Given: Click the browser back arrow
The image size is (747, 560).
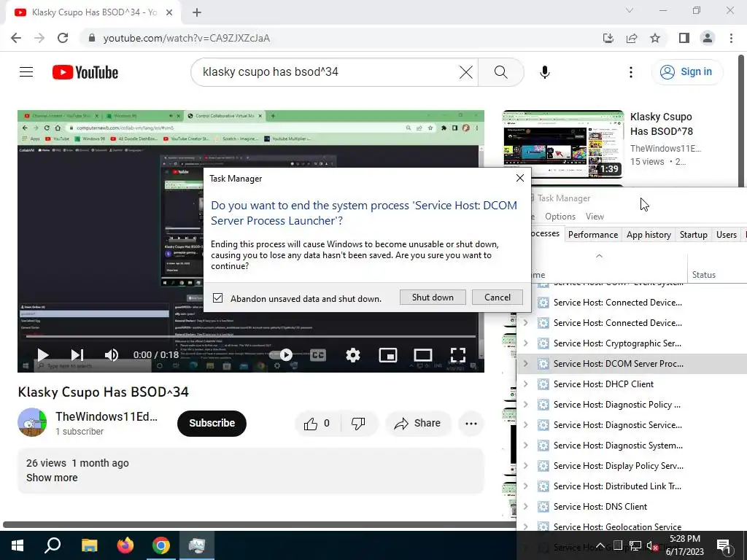Looking at the screenshot, I should click(x=16, y=38).
